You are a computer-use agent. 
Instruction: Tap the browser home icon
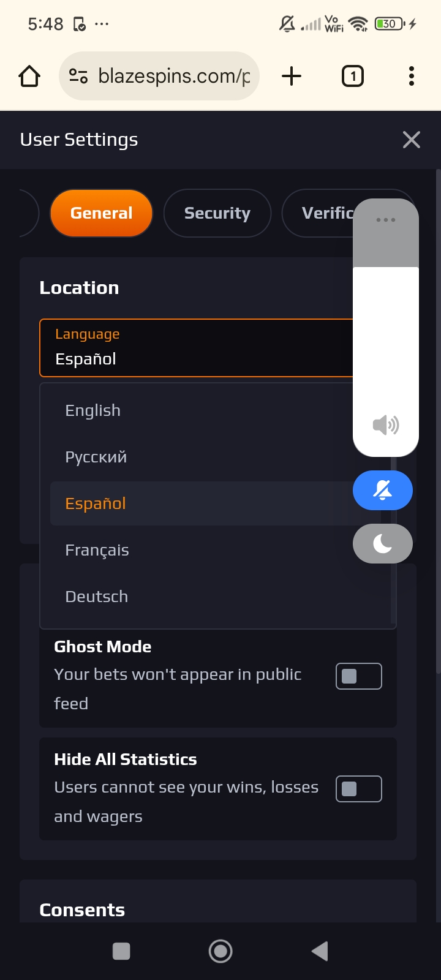(29, 77)
